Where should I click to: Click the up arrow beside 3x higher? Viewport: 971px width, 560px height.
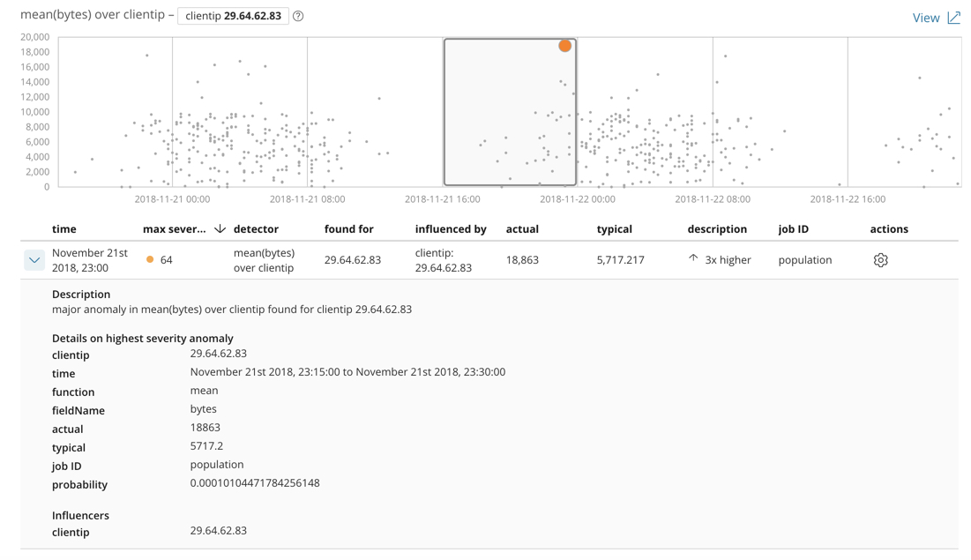pyautogui.click(x=693, y=256)
